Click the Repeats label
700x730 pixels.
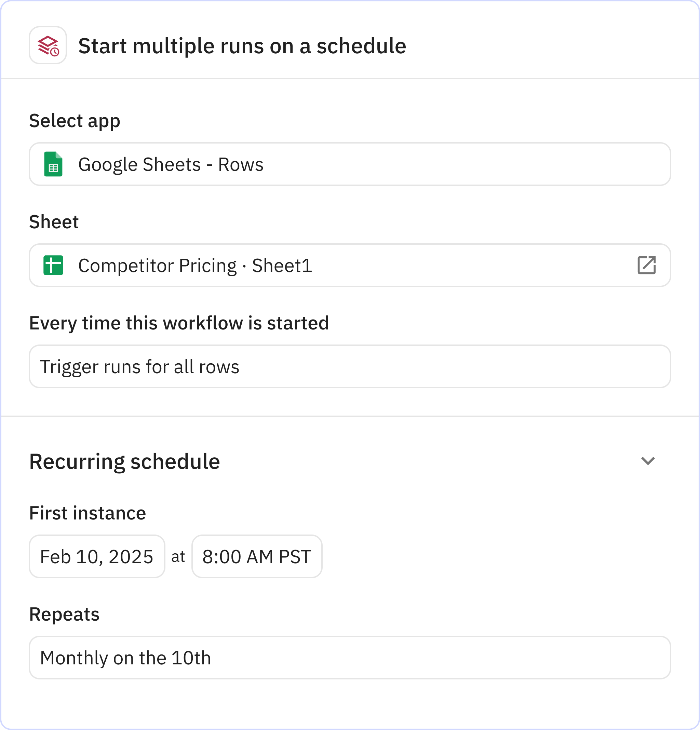(65, 614)
